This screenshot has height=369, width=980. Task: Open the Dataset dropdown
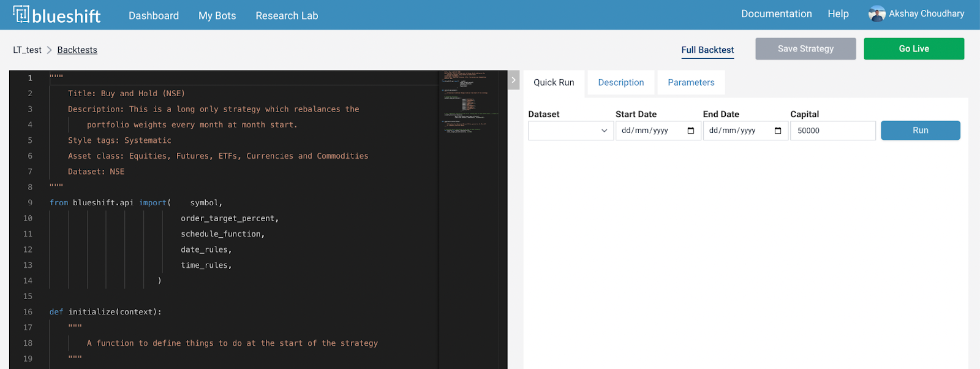coord(571,131)
